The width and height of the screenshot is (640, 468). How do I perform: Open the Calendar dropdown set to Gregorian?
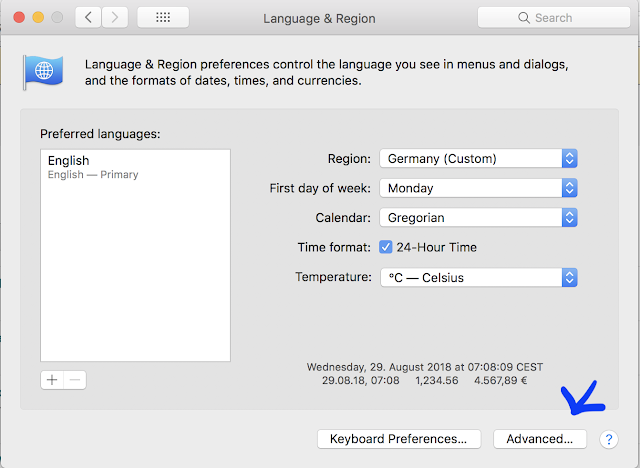click(478, 217)
